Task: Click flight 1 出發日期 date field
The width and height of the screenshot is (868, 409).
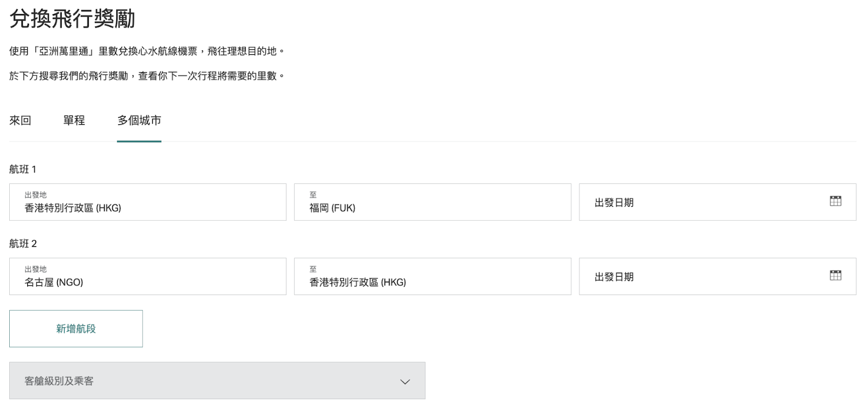Action: point(718,202)
